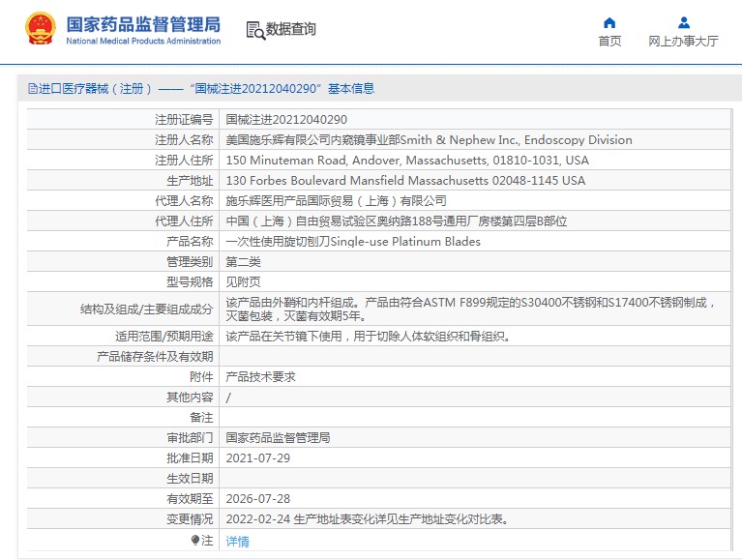742x560 pixels.
Task: Select product name Single-use Platinum Blades
Action: coord(353,242)
